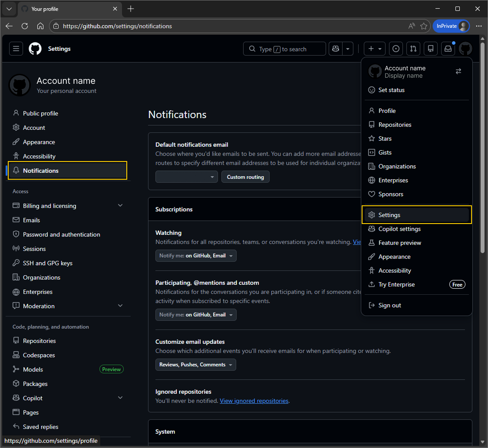Open View ignored repositories link
The image size is (488, 448).
[x=254, y=400]
